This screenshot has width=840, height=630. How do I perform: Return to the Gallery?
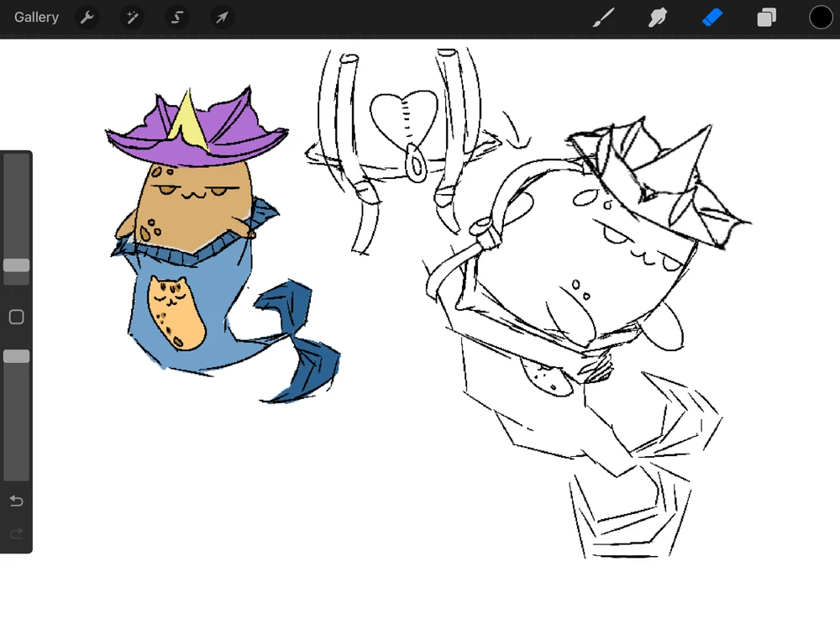36,18
